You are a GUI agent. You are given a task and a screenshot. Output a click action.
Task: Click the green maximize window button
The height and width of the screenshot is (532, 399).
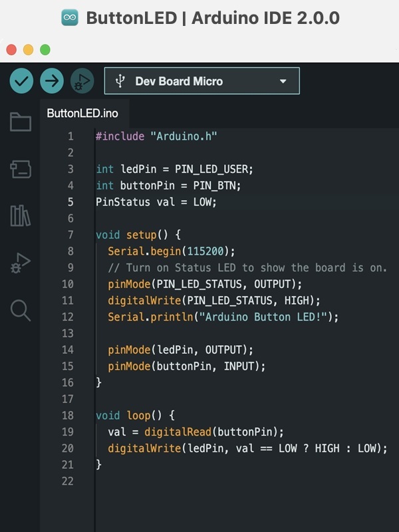pyautogui.click(x=45, y=50)
